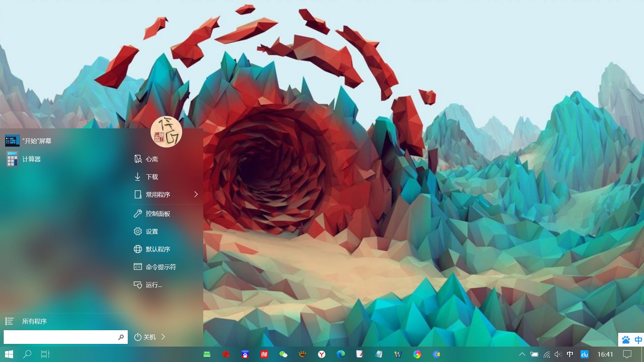
Task: Select 命令提示符 in the start menu
Action: click(160, 267)
